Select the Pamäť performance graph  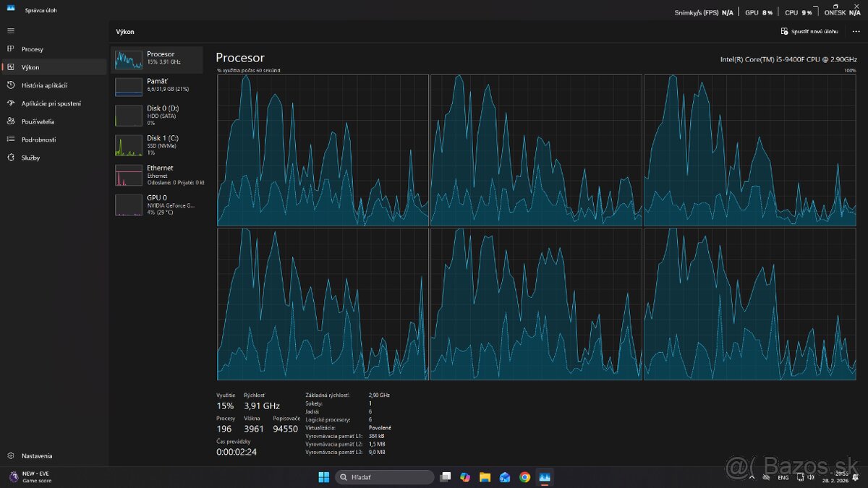[157, 85]
